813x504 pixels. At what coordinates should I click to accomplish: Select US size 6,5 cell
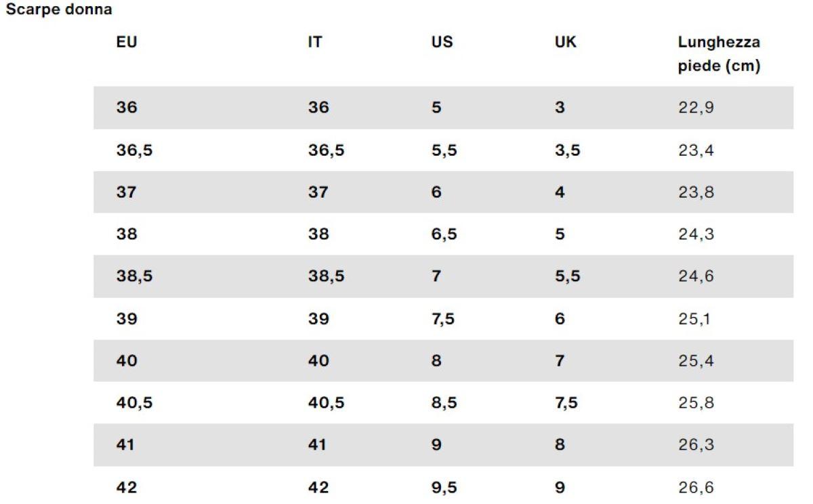444,234
